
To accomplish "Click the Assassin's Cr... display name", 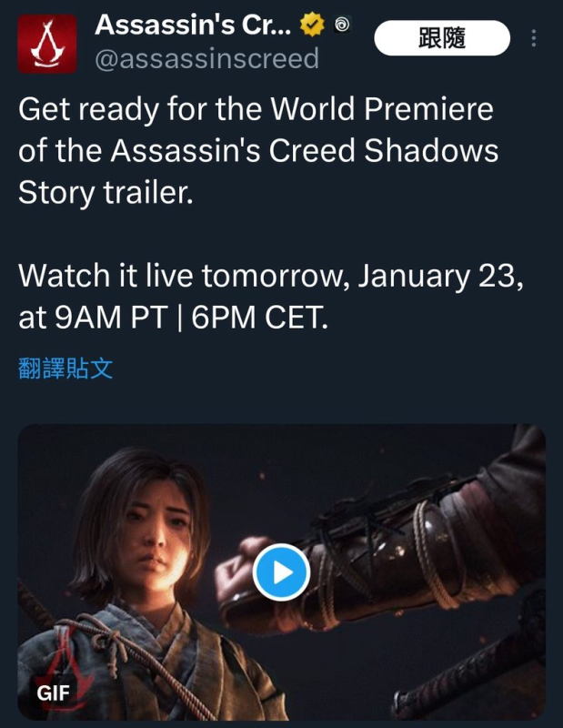I will click(193, 25).
